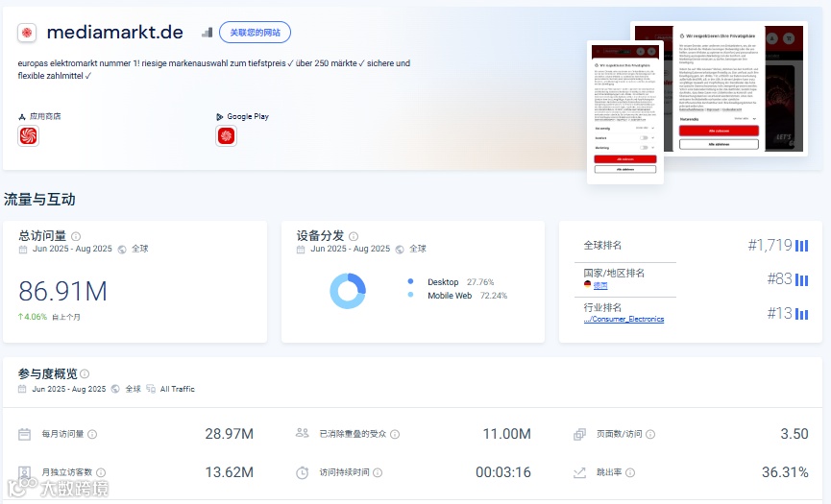Click the All Traffic devices icon
The image size is (831, 504).
[x=151, y=389]
